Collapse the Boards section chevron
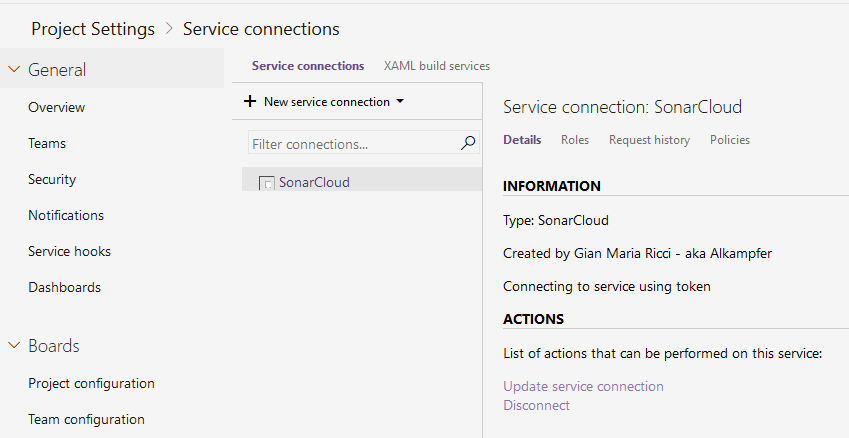The width and height of the screenshot is (849, 438). click(x=14, y=346)
